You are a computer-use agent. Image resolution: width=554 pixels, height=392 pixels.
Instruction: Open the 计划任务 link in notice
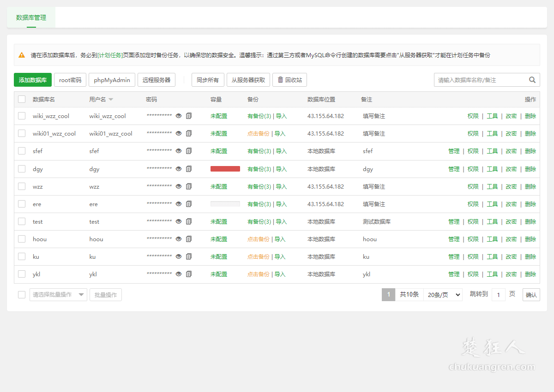(110, 55)
